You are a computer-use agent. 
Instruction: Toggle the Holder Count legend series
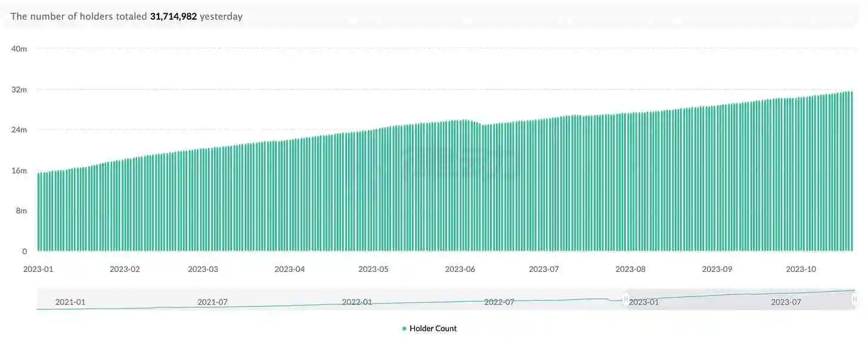click(x=433, y=328)
